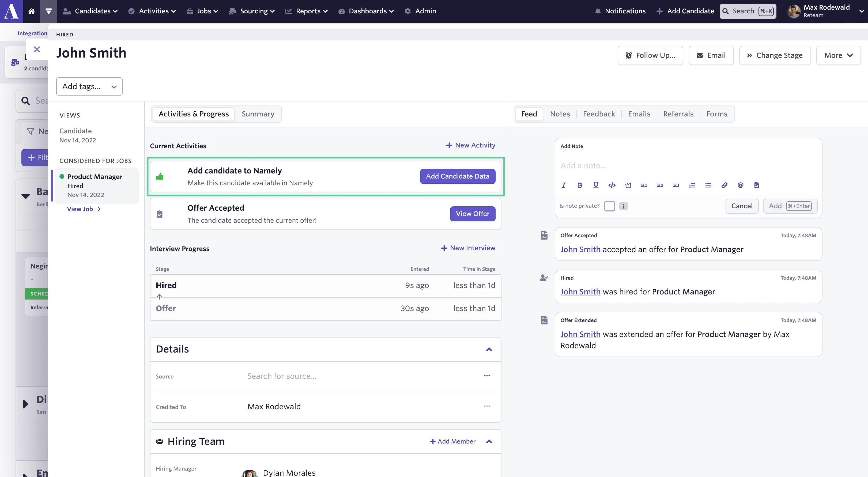Open the Add tags dropdown
Viewport: 868px width, 477px height.
coord(89,86)
